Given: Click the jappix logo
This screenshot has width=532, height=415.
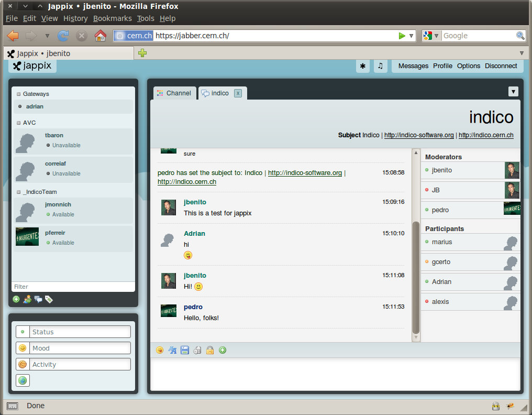Looking at the screenshot, I should (x=32, y=65).
